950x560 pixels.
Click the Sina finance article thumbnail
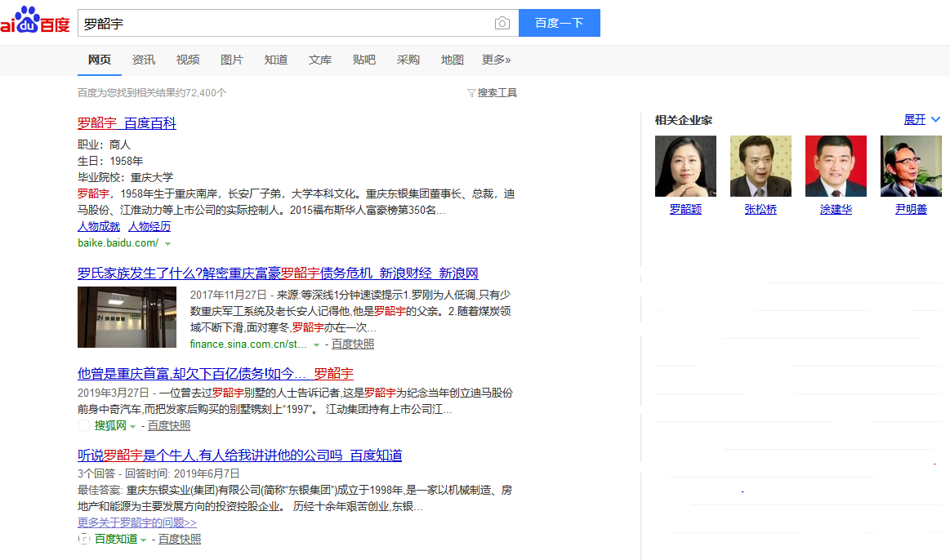coord(127,317)
